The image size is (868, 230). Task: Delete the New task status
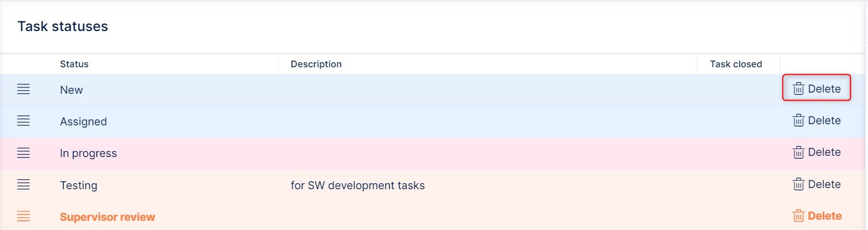click(816, 89)
